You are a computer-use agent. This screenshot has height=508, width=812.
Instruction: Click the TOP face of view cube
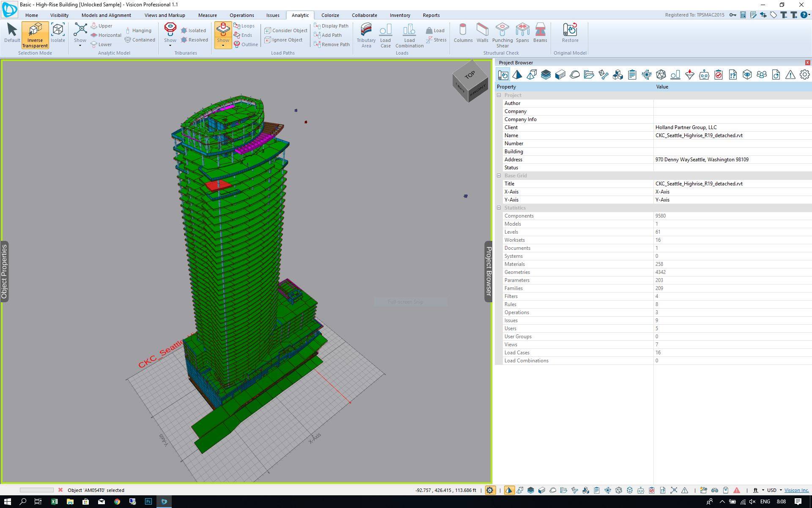(x=469, y=75)
